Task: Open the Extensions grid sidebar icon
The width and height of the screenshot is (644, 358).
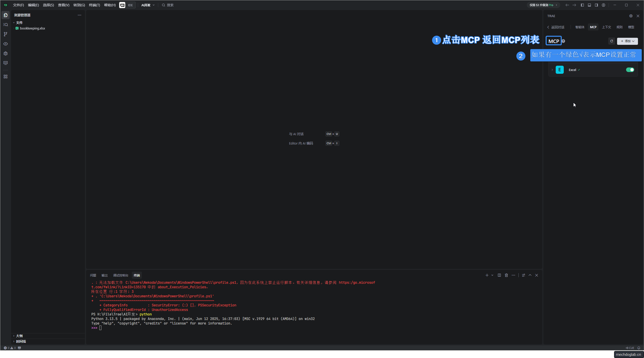Action: (x=6, y=77)
